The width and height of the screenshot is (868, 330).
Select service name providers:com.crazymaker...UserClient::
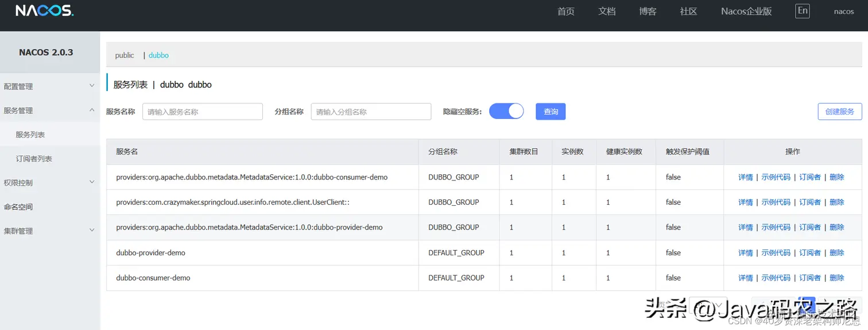[x=233, y=202]
